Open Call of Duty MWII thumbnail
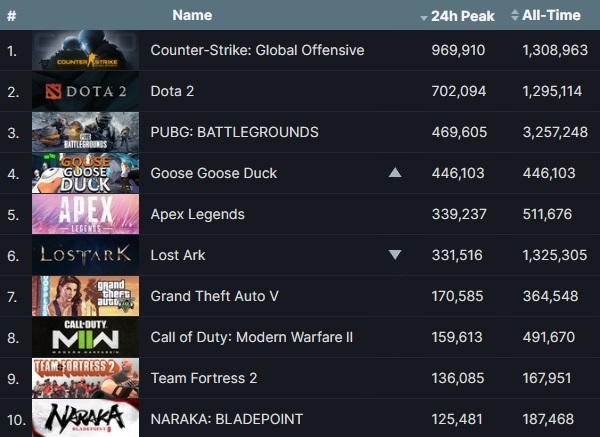This screenshot has height=437, width=600. (x=85, y=337)
